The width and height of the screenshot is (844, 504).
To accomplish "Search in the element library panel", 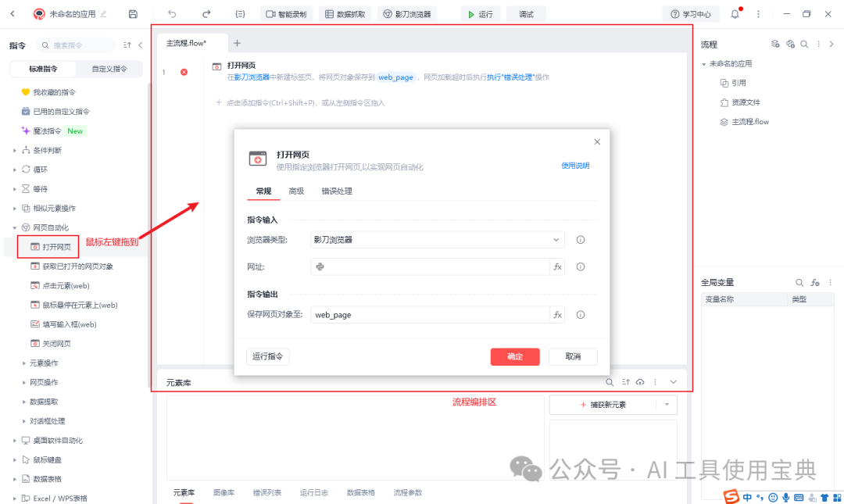I will 610,382.
